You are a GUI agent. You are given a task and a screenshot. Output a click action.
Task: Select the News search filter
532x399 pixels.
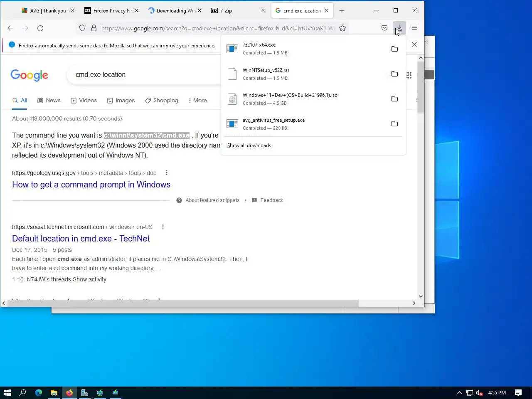click(x=49, y=100)
